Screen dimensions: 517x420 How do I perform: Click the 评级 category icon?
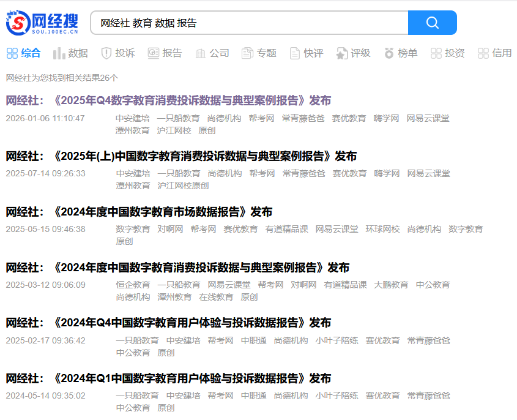pos(340,53)
